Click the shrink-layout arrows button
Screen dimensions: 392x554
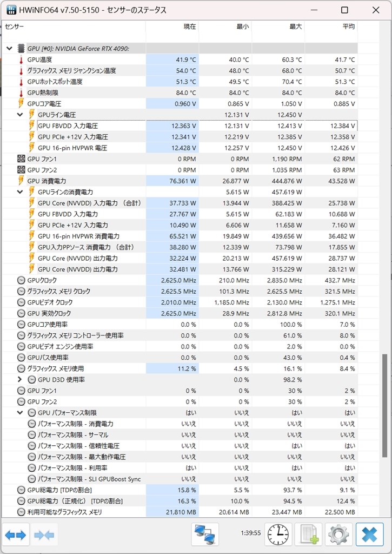pos(44,535)
